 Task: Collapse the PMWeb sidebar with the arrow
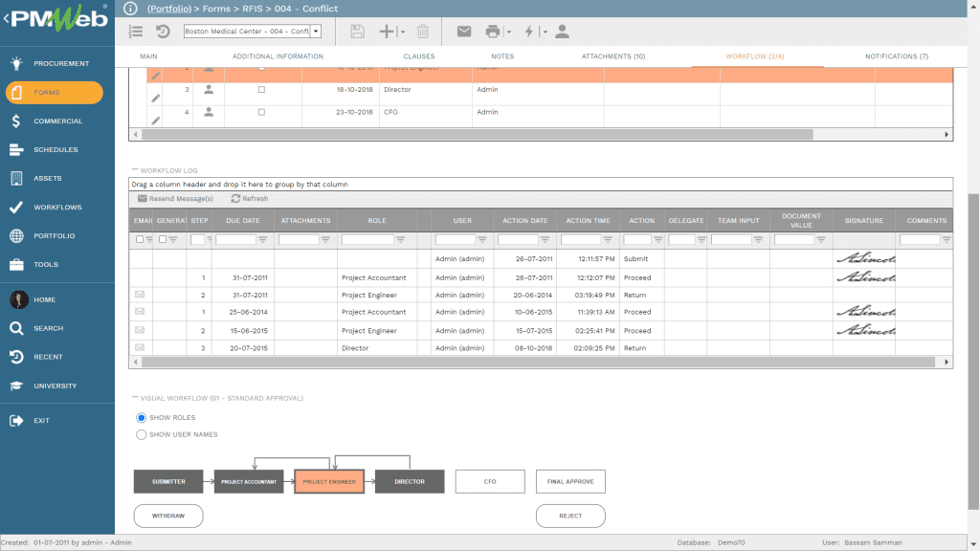click(6, 18)
